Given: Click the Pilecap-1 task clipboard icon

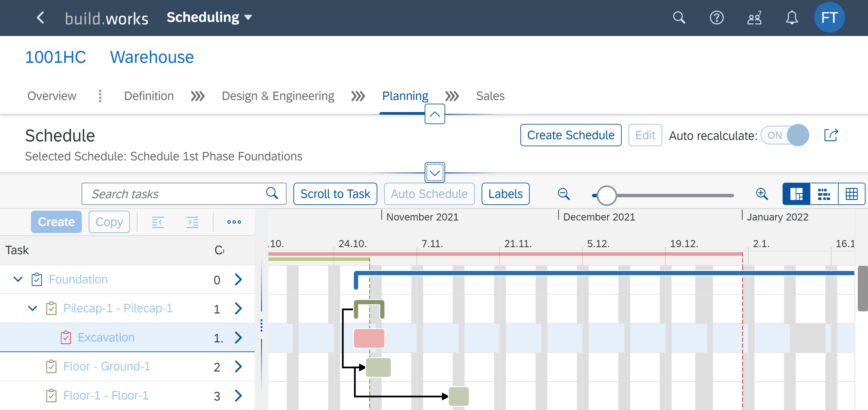Looking at the screenshot, I should pyautogui.click(x=51, y=308).
